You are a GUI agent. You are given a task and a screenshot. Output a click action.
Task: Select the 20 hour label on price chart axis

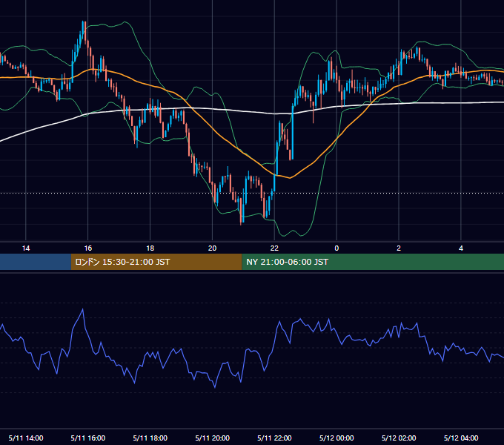click(x=212, y=248)
